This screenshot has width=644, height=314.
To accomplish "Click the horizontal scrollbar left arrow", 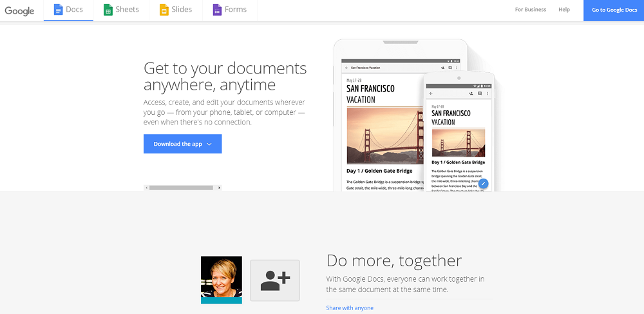I will point(146,188).
